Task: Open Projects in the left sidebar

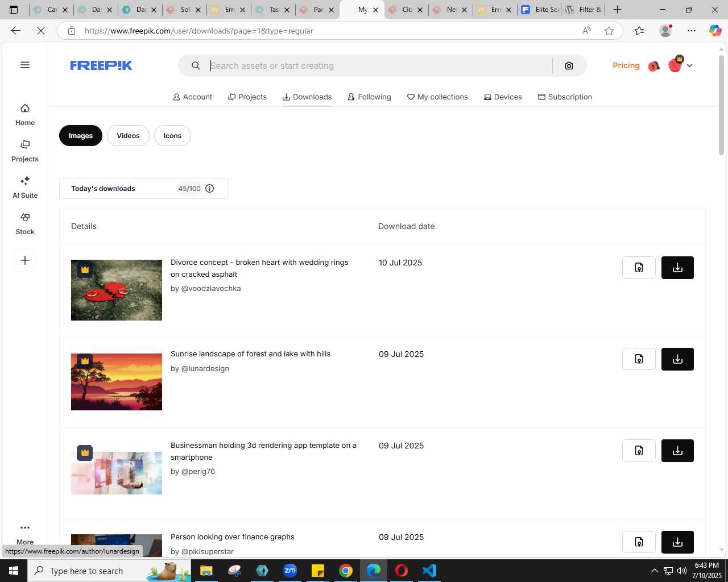Action: pyautogui.click(x=25, y=151)
